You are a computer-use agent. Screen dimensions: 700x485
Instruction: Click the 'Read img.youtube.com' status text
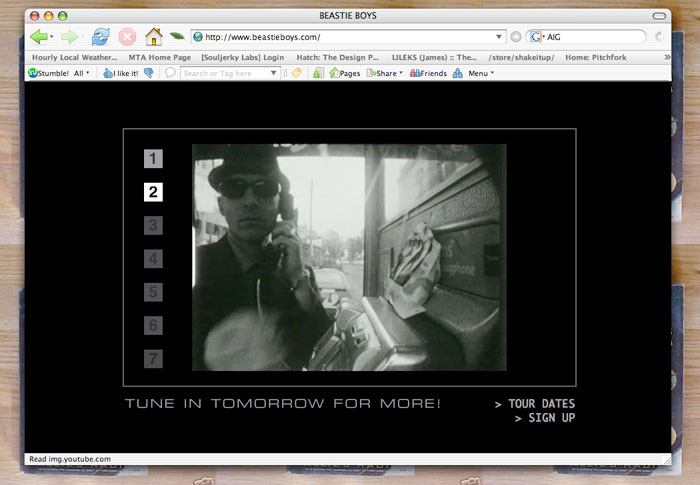[x=70, y=459]
